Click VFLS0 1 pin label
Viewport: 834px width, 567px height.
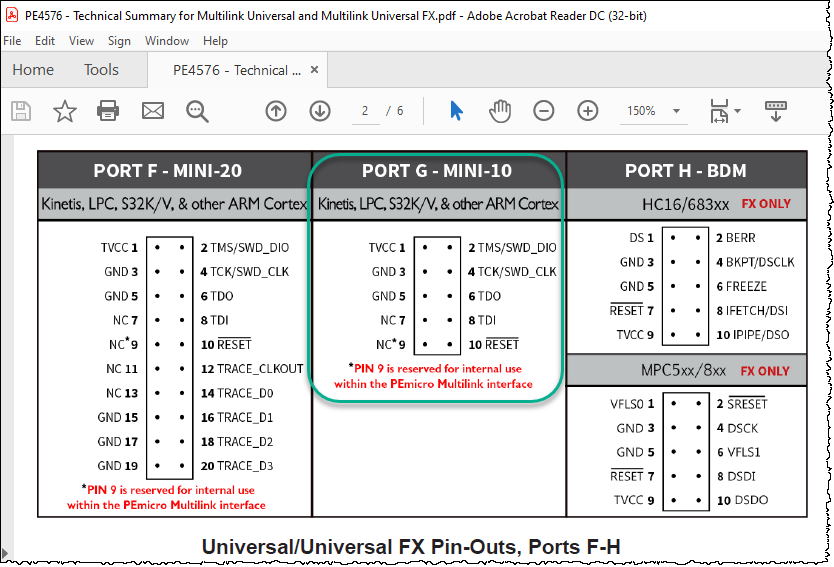click(x=632, y=404)
